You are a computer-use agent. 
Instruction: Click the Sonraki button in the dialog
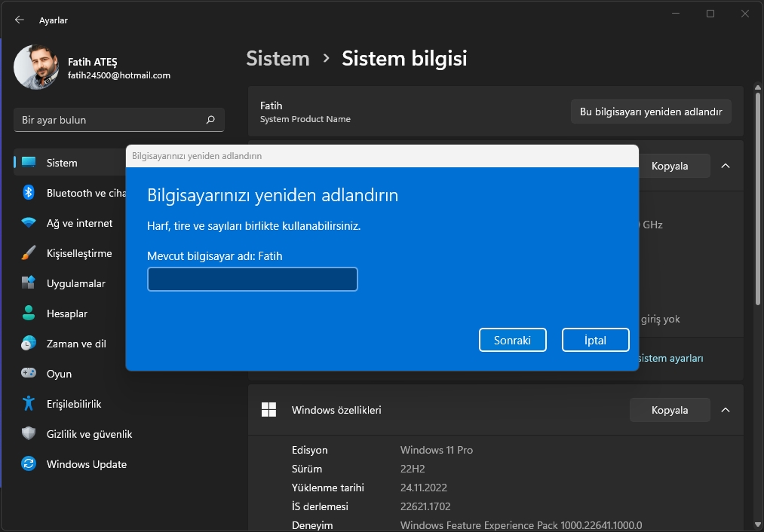(512, 340)
